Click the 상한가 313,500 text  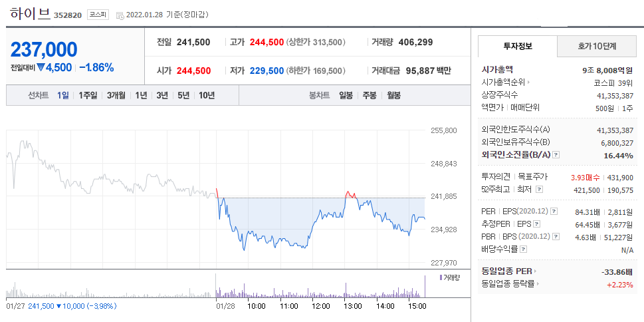[316, 42]
